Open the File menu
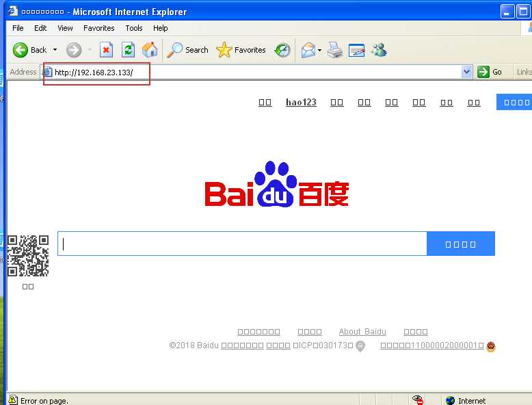532x405 pixels. point(18,28)
